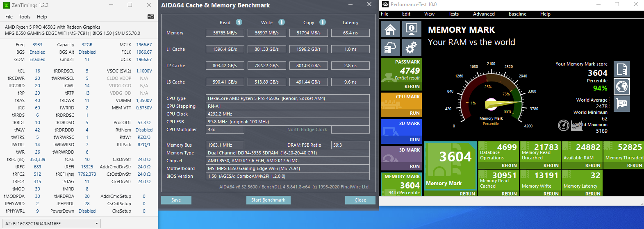
Task: Open ZenTimings File menu
Action: pyautogui.click(x=9, y=17)
